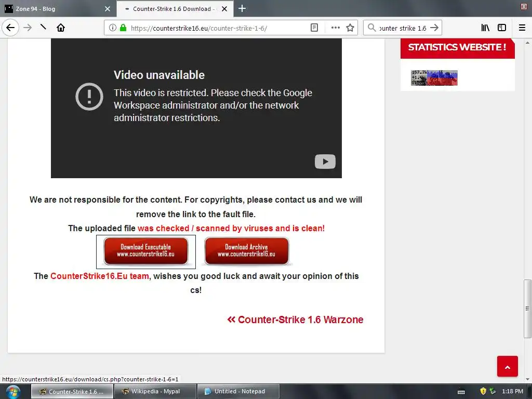Open the statistics graph thumbnail
Image resolution: width=532 pixels, height=399 pixels.
click(434, 78)
